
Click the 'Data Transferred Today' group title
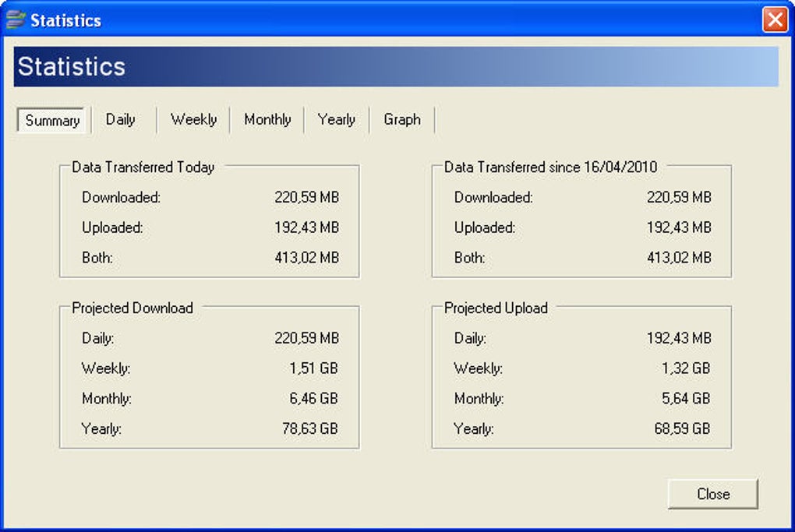143,167
